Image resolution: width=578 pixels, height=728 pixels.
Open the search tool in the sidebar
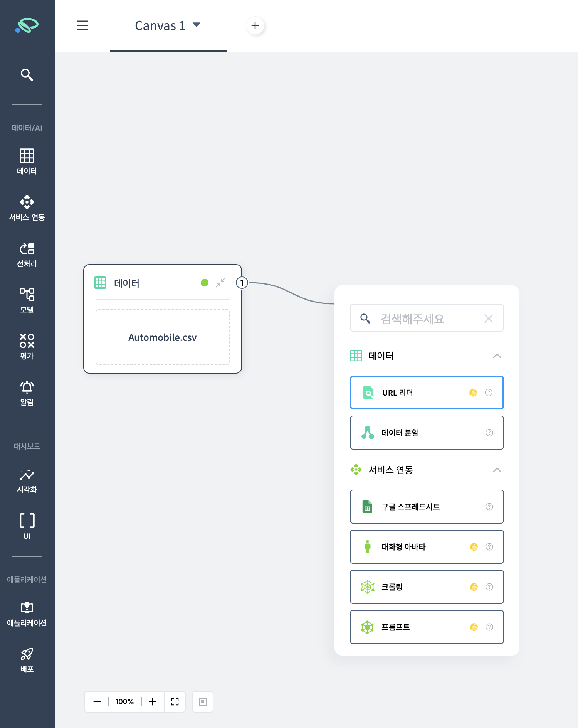[27, 74]
